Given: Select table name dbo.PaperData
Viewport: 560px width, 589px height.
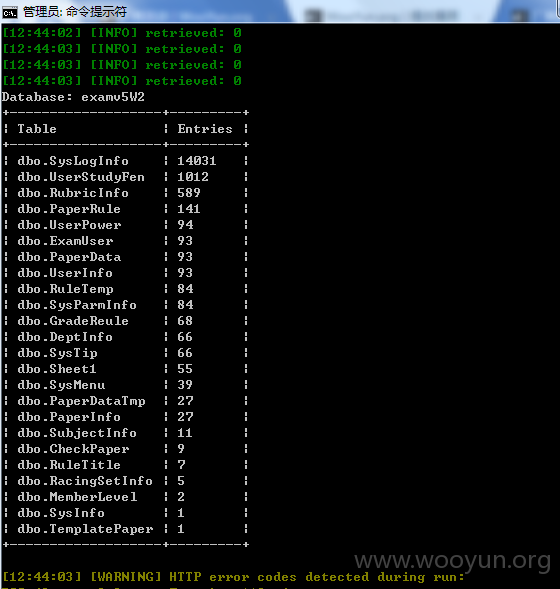Looking at the screenshot, I should pyautogui.click(x=69, y=257).
